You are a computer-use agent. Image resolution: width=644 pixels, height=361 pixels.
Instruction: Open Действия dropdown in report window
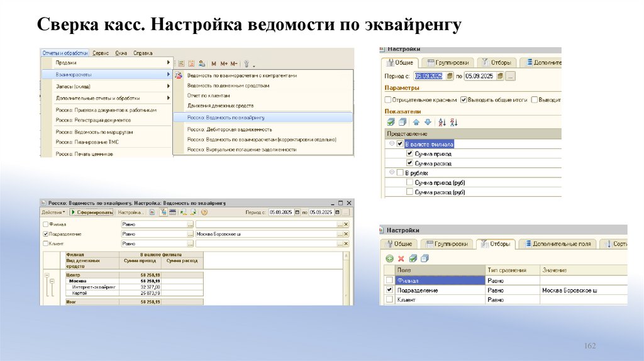tap(53, 213)
